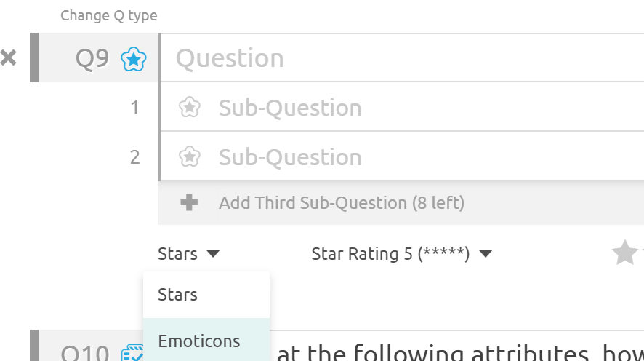Screen dimensions: 644x361
Task: Click the plus icon to add a sub-question
Action: point(189,202)
